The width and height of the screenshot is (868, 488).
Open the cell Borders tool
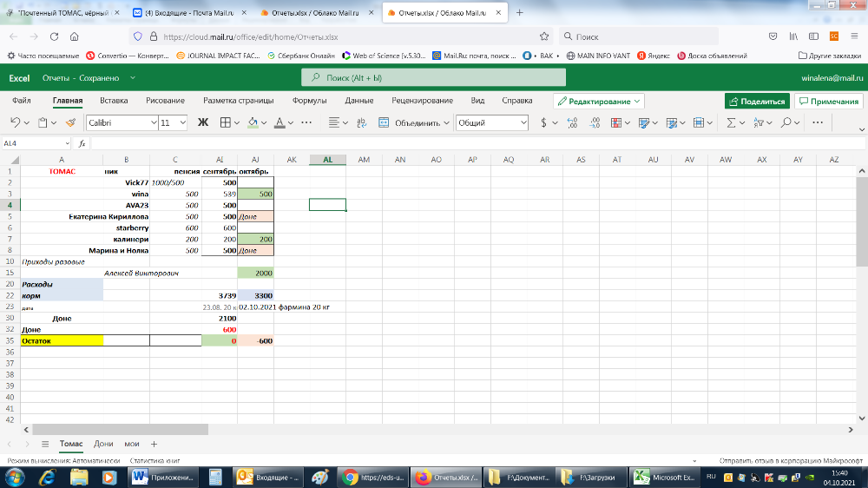[x=225, y=122]
